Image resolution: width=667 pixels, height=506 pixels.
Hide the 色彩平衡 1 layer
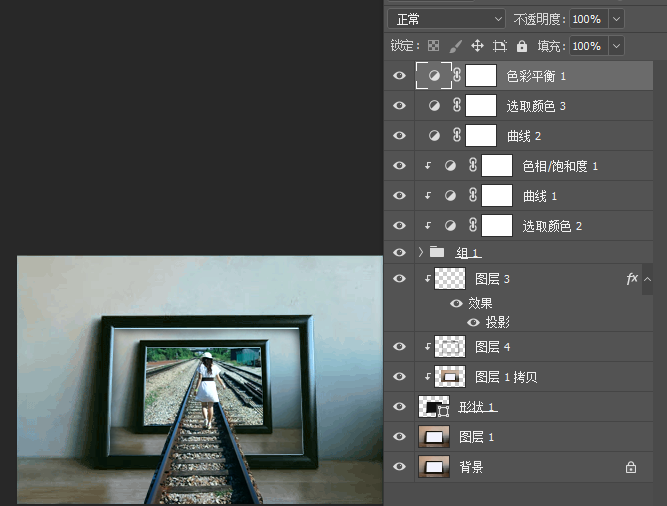(399, 76)
